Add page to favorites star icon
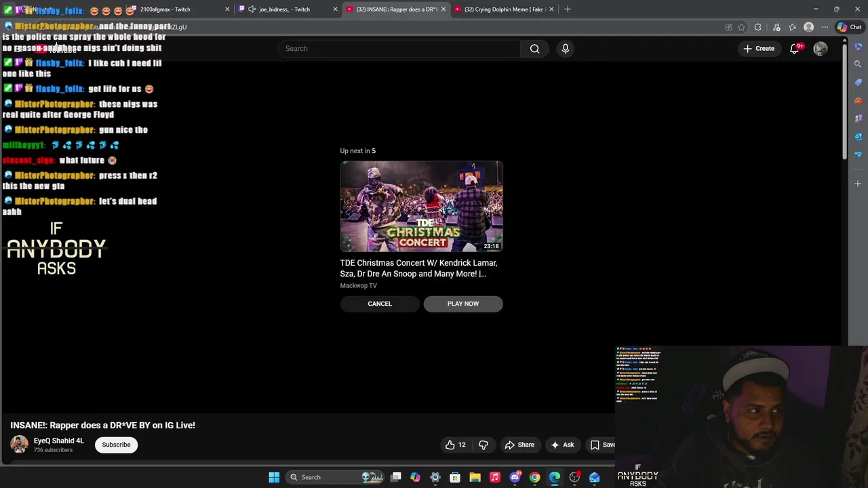The image size is (868, 488). click(741, 27)
